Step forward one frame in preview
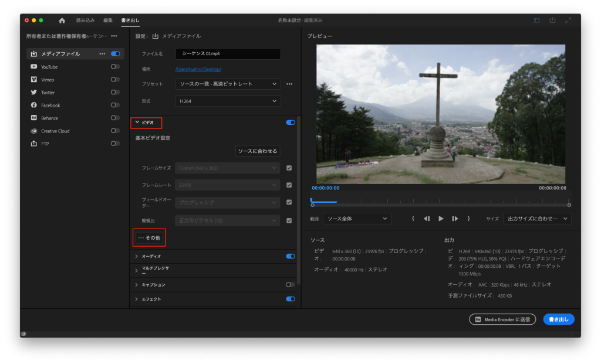Screen dimensions: 601x364 (x=455, y=219)
